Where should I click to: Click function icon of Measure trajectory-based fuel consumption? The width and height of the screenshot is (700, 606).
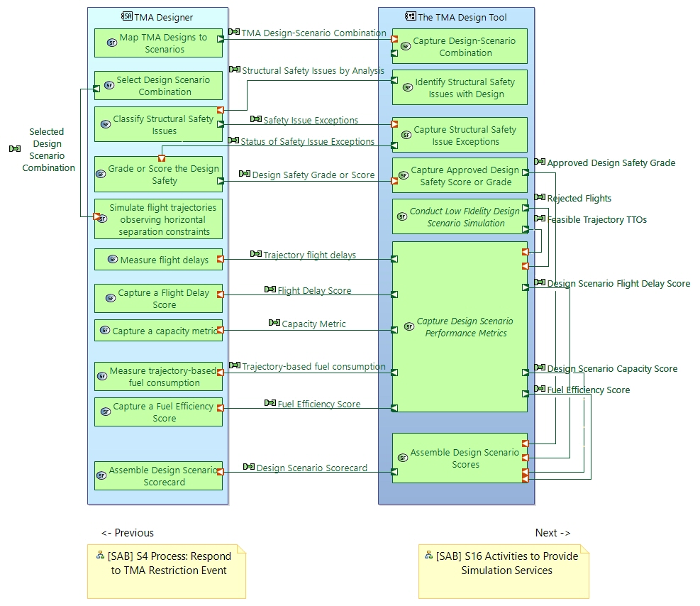point(102,377)
